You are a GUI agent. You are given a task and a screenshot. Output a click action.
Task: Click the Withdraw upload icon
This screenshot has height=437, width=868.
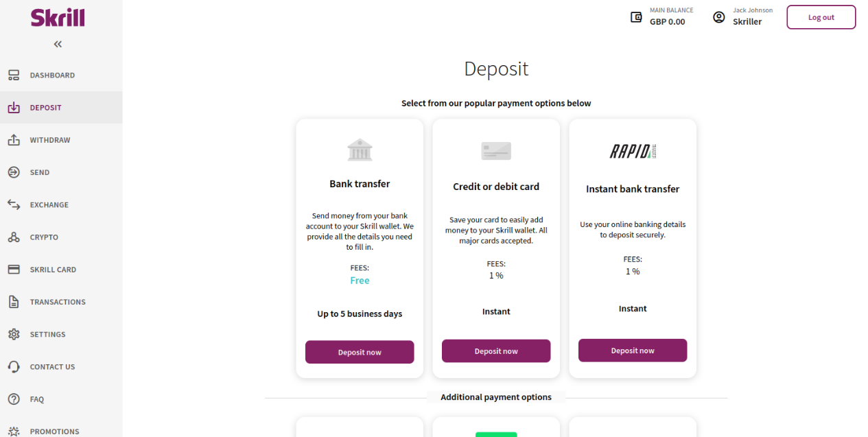click(14, 140)
